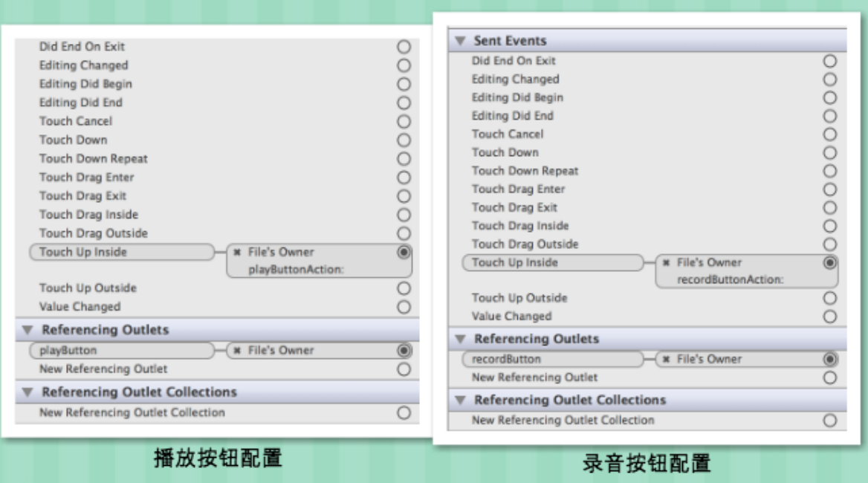This screenshot has height=483, width=868.
Task: Click Touch Up Outside text in left panel
Action: coord(88,288)
